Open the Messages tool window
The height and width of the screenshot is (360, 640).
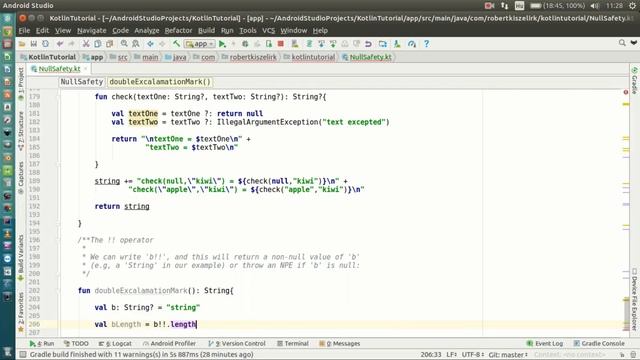click(x=340, y=344)
